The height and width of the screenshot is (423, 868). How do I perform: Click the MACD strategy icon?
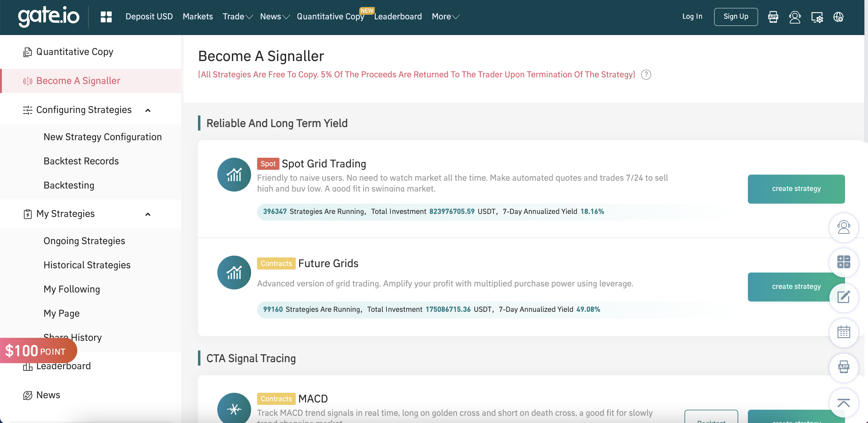234,408
